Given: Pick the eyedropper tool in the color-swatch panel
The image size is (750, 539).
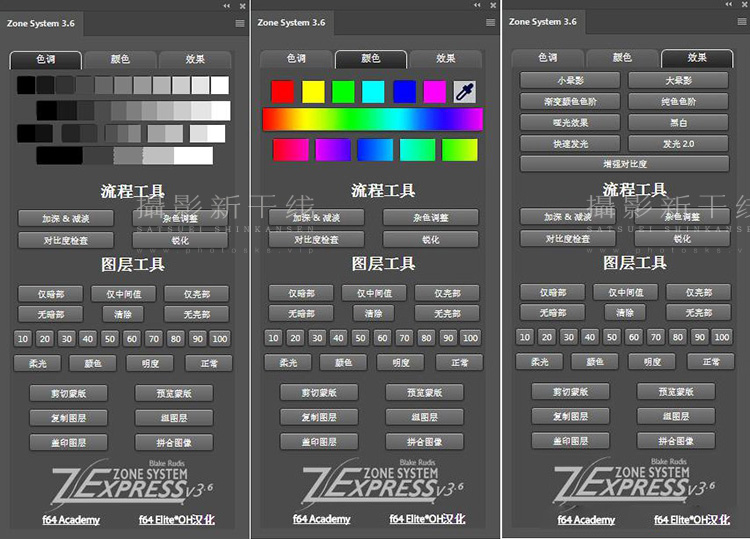Looking at the screenshot, I should tap(464, 92).
